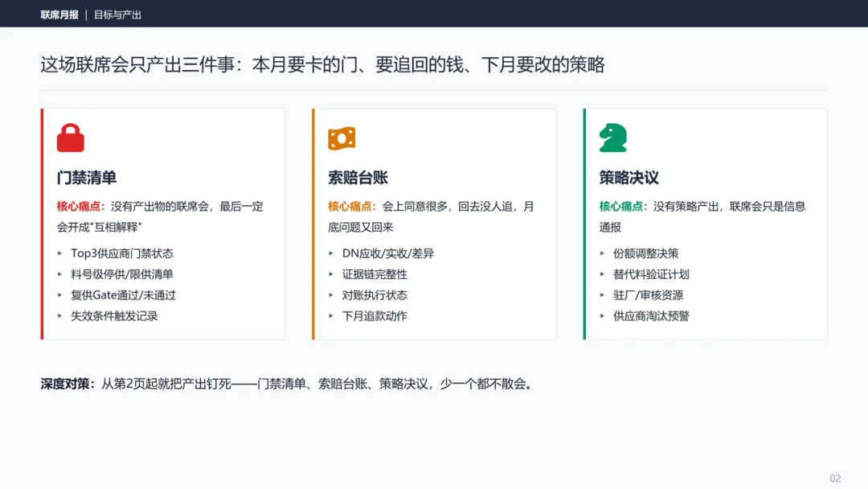Click the bullet 替代料验证计划

pyautogui.click(x=651, y=274)
